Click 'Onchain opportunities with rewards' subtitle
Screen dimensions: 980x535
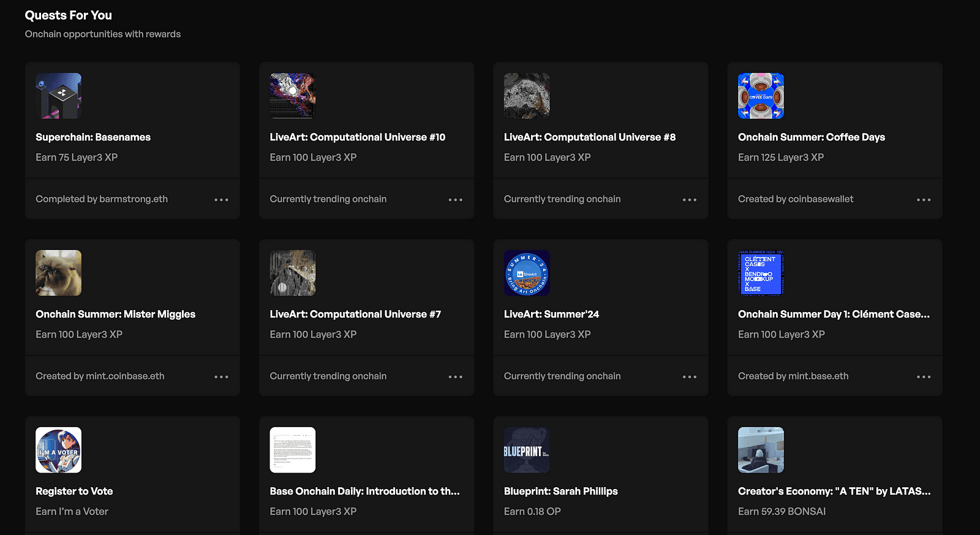[x=103, y=34]
